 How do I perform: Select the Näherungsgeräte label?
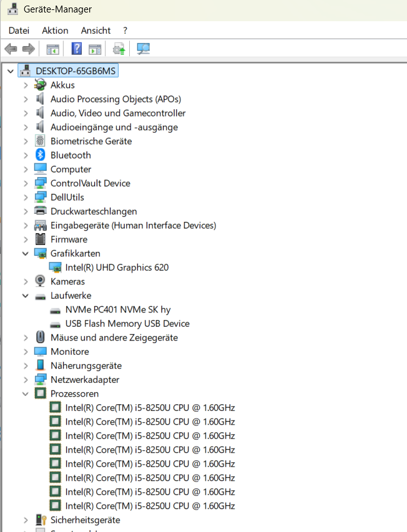(86, 365)
